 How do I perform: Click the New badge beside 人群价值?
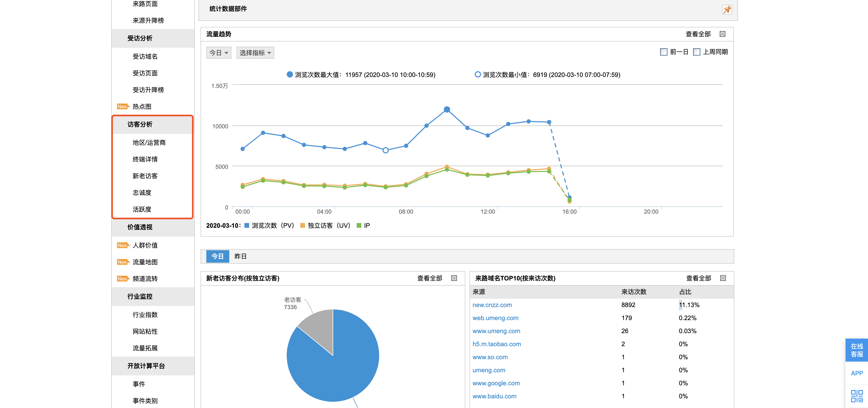[x=122, y=245]
